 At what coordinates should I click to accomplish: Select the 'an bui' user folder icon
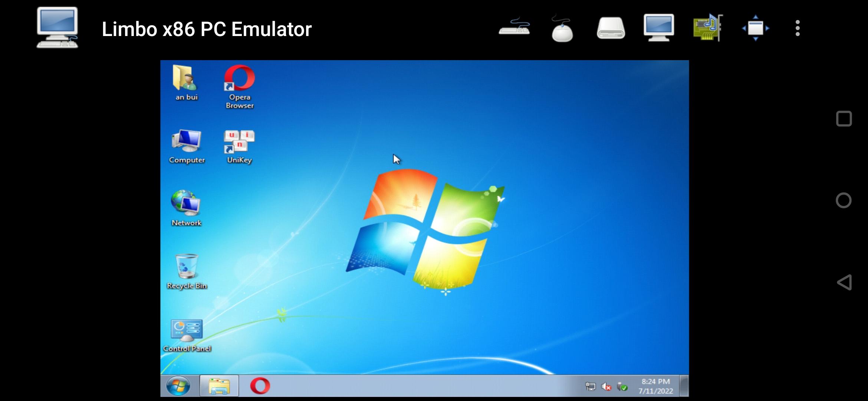point(186,82)
